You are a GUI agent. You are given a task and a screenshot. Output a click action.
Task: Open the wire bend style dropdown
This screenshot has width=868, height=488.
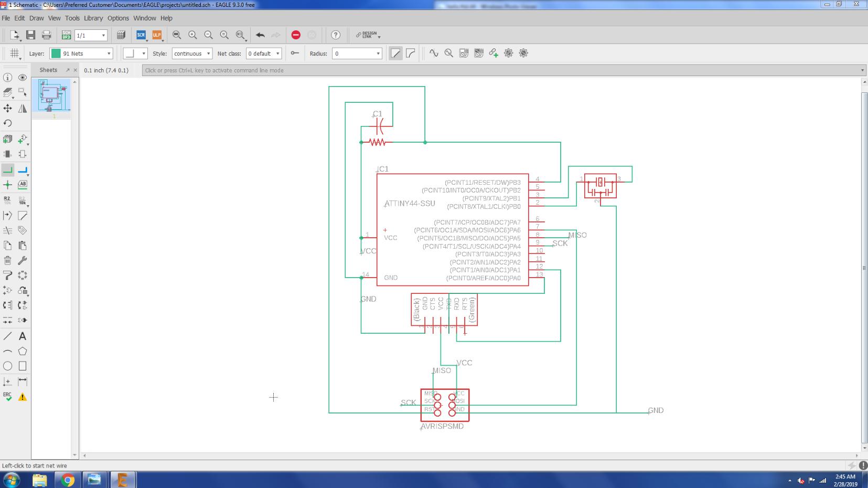(135, 54)
